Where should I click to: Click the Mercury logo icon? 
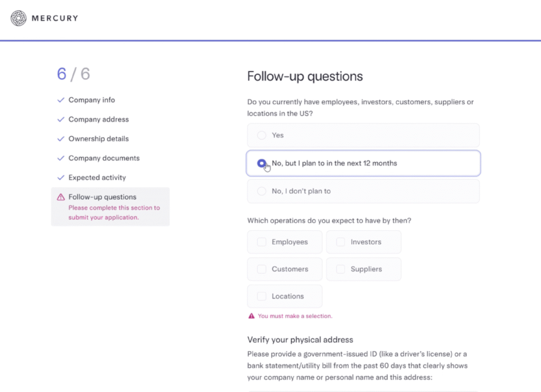(18, 18)
